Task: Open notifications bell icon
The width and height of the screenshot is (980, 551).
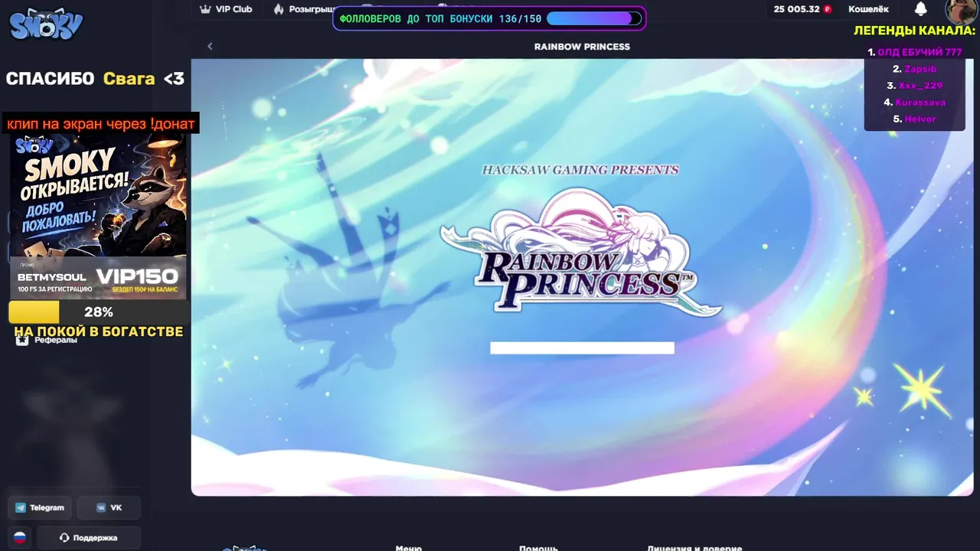Action: click(921, 8)
